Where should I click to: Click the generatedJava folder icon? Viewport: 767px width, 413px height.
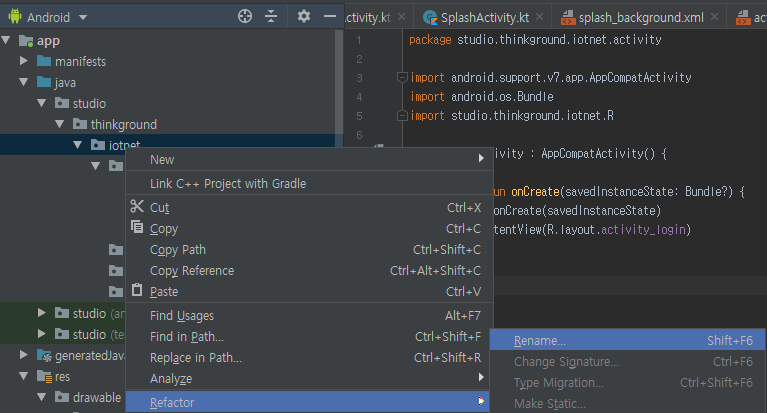point(45,355)
